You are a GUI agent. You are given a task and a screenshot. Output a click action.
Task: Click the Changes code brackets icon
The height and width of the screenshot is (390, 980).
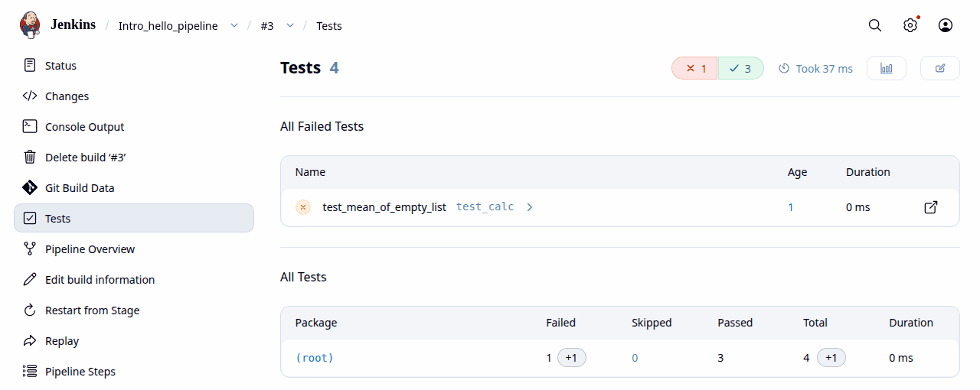30,96
